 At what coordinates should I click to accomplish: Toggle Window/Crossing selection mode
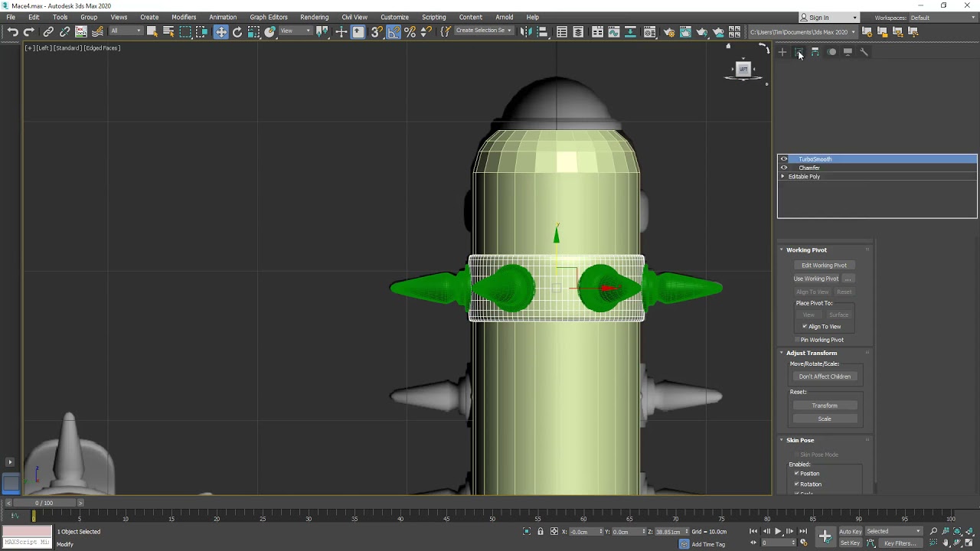pos(201,31)
